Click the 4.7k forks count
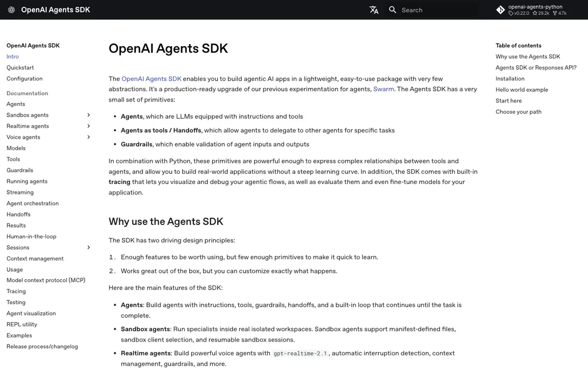The height and width of the screenshot is (368, 588). coord(560,13)
